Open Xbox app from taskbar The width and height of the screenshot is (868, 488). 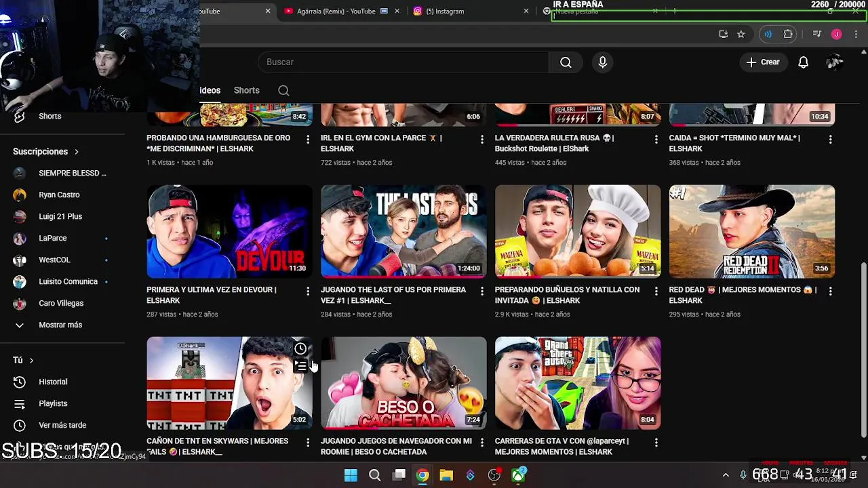[518, 475]
